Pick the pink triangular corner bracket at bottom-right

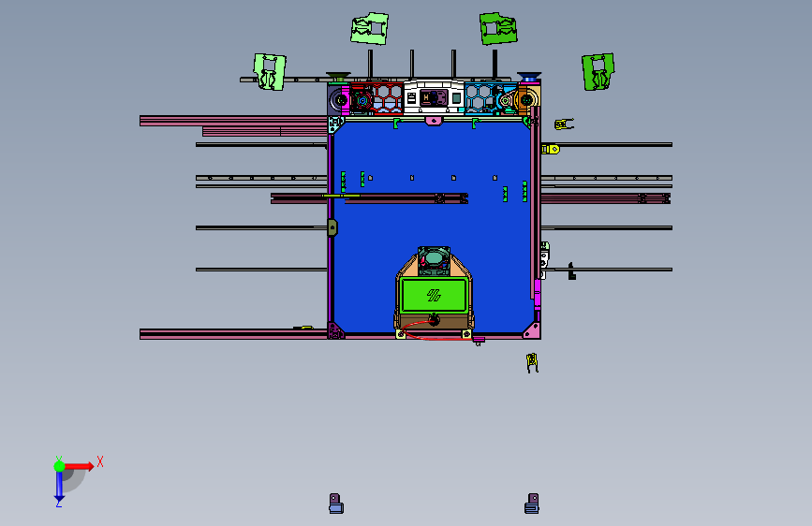[x=532, y=330]
